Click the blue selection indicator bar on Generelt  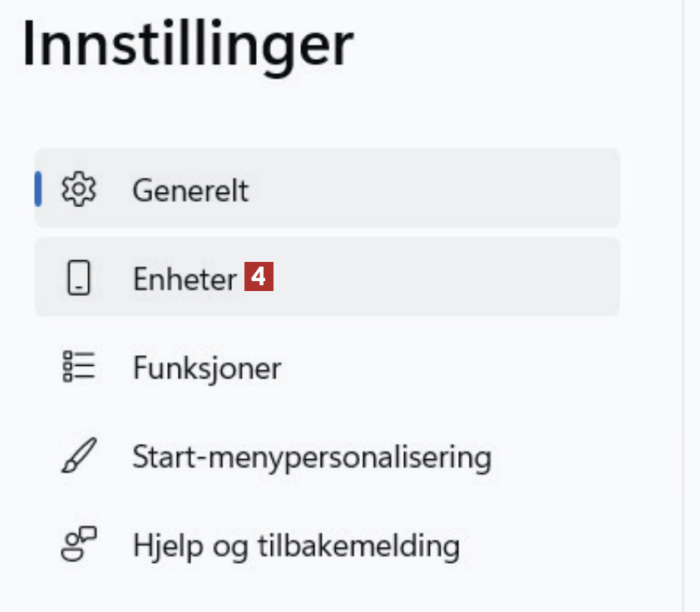click(38, 189)
